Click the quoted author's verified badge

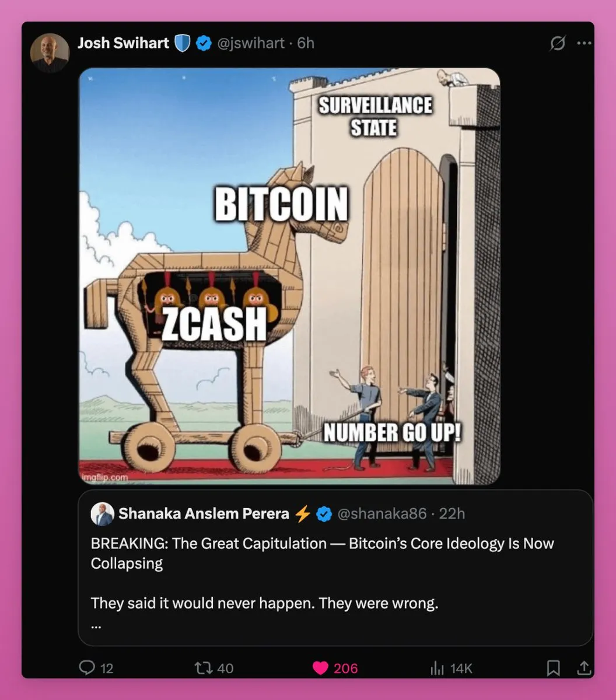[x=324, y=514]
